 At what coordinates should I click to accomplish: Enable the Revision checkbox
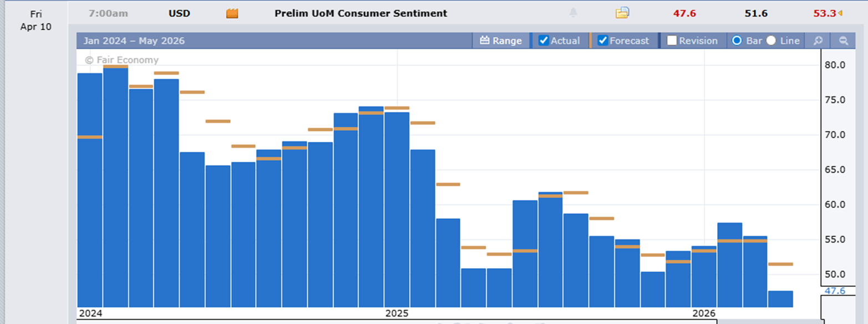coord(672,41)
